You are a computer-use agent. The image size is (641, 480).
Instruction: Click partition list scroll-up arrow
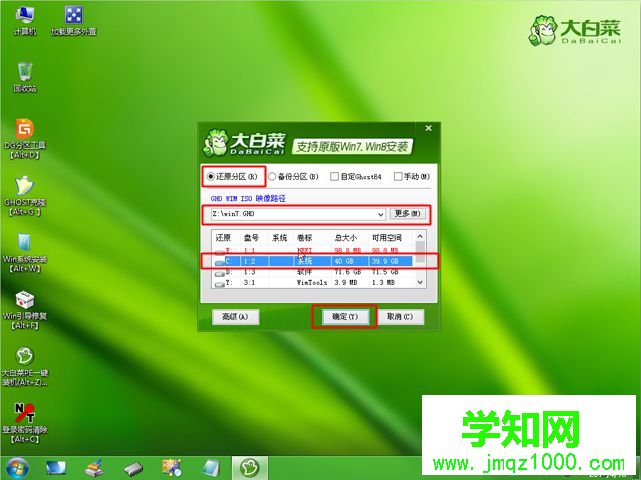point(420,237)
